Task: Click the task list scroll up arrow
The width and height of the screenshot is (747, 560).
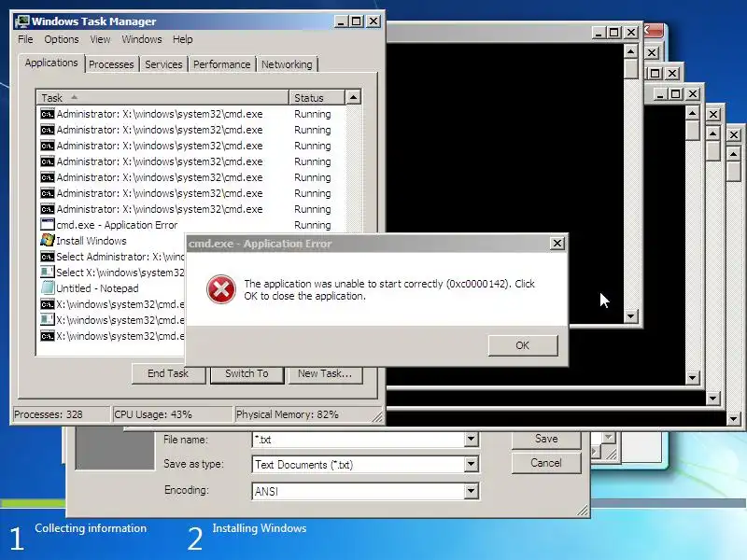Action: click(x=353, y=97)
